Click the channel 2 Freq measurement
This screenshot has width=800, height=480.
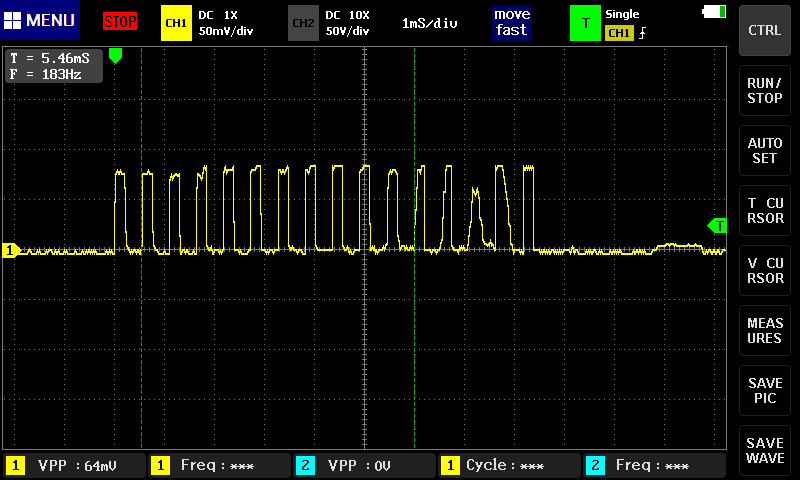click(x=655, y=465)
